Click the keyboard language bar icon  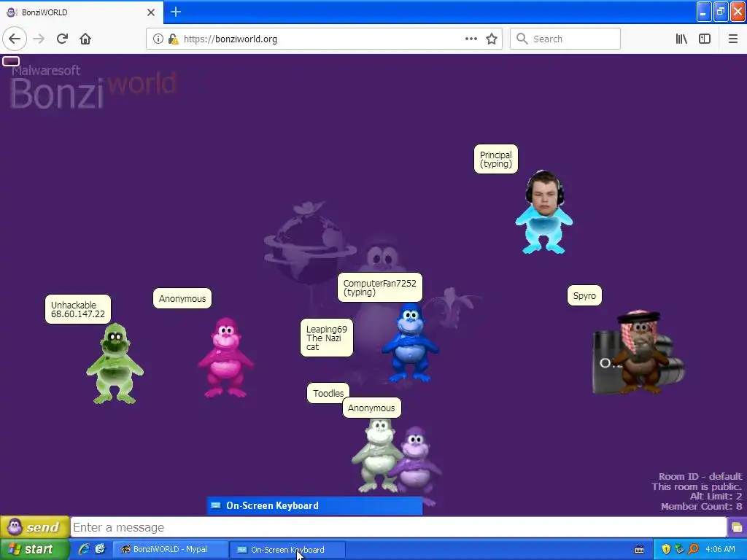point(639,550)
